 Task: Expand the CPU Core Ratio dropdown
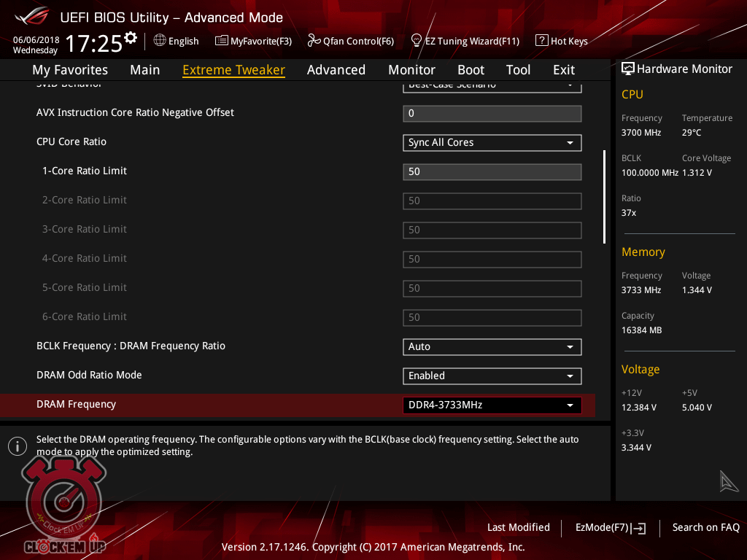point(492,143)
